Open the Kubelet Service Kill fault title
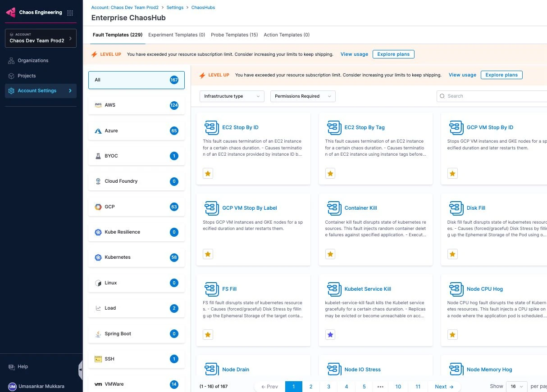The image size is (547, 392). [x=368, y=289]
